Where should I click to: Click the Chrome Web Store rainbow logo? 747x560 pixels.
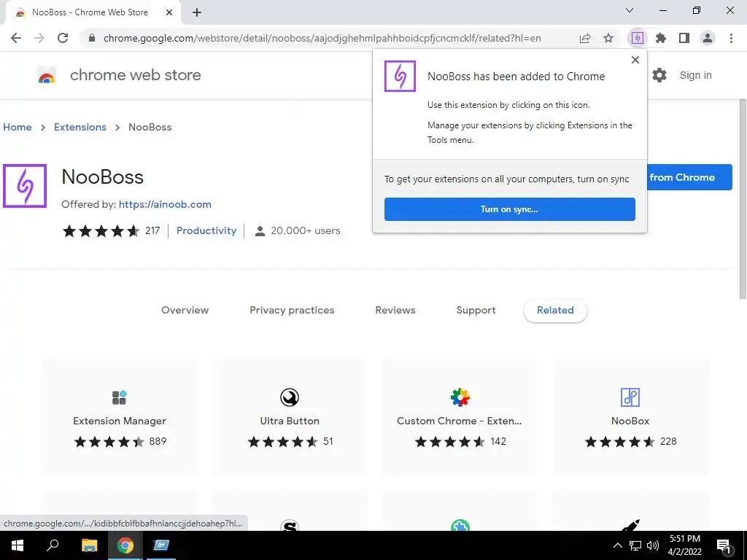pyautogui.click(x=47, y=75)
